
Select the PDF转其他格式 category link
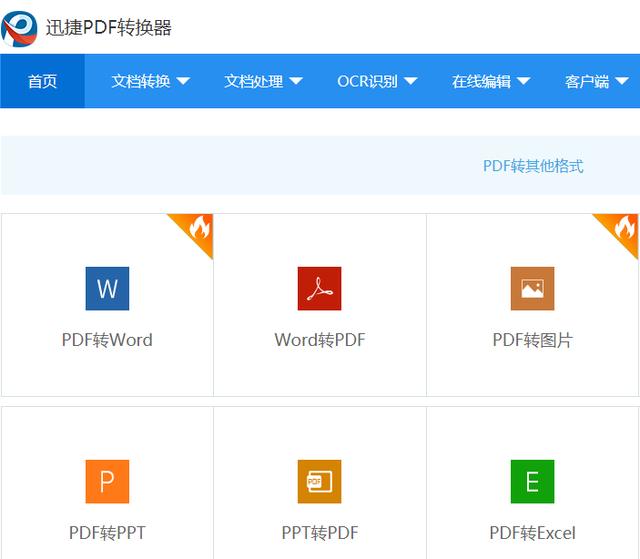pyautogui.click(x=533, y=166)
